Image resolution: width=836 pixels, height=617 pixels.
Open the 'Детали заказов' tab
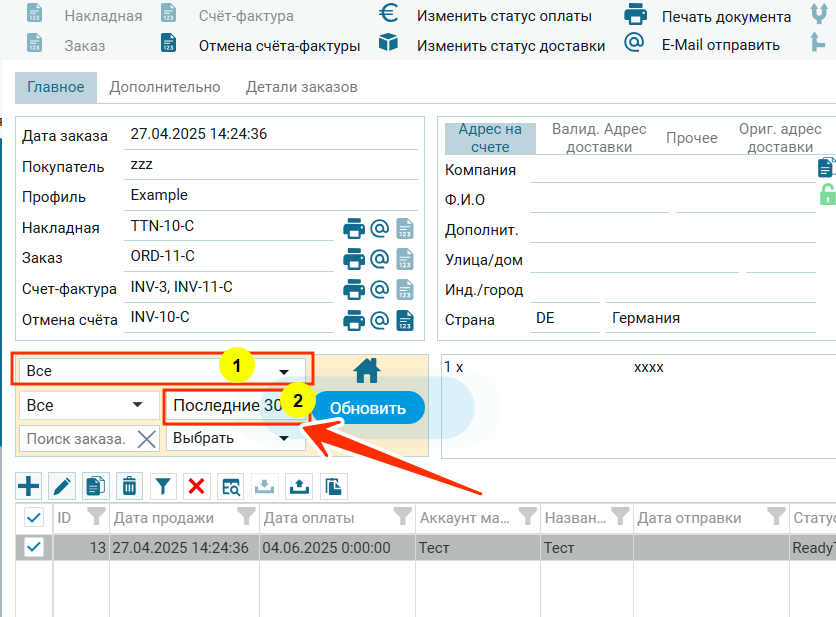point(301,87)
